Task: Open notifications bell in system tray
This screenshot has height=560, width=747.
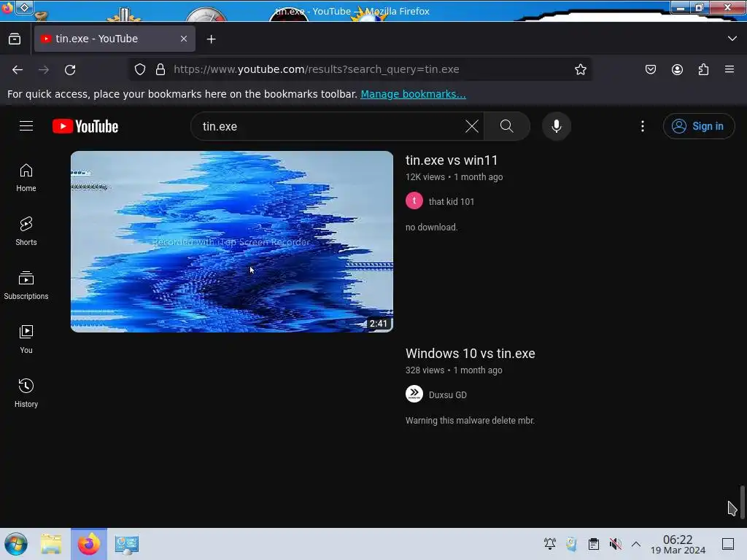Action: pyautogui.click(x=550, y=544)
